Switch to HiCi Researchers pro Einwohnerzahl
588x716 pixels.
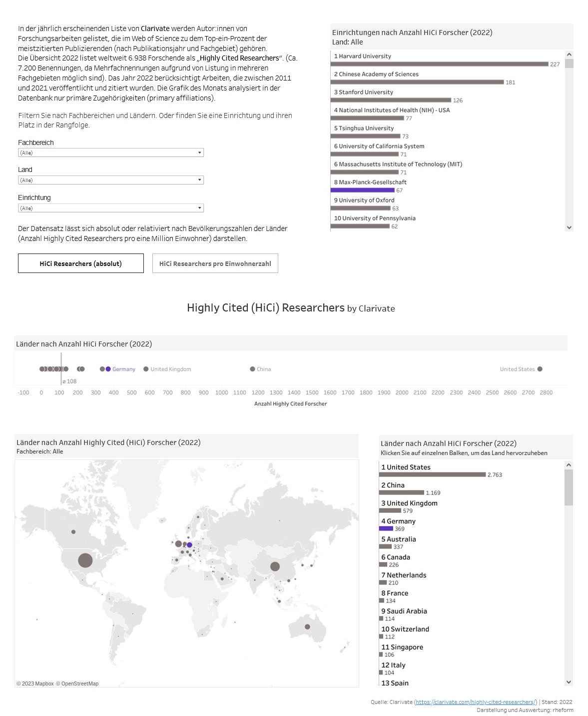click(215, 263)
